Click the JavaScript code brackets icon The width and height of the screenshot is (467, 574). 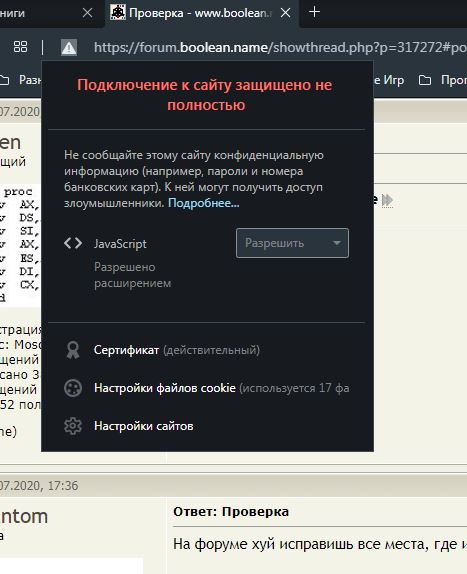(x=73, y=243)
